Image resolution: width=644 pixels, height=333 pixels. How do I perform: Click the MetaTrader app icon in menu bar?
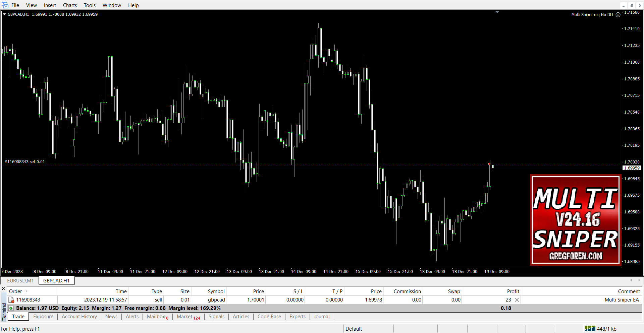point(5,5)
